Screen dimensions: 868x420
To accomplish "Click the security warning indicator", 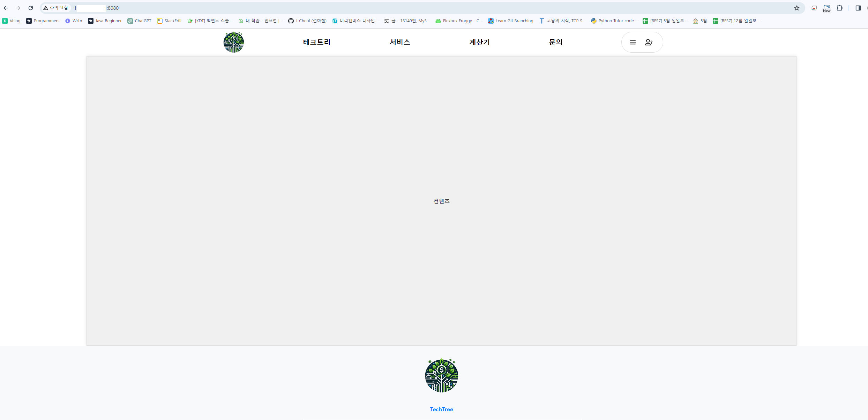I will point(56,8).
